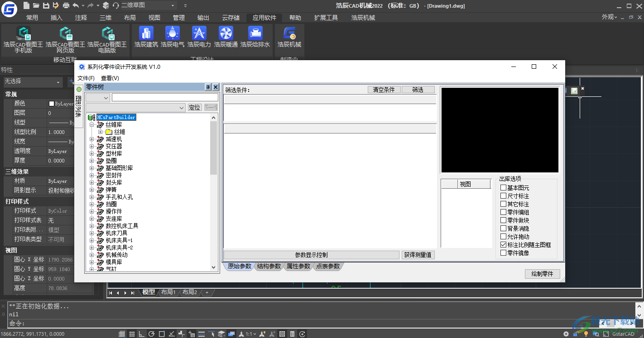Viewport: 644px width, 338px height.
Task: Launch 浩辰CAD看图王 网页版 icon
Action: point(65,33)
